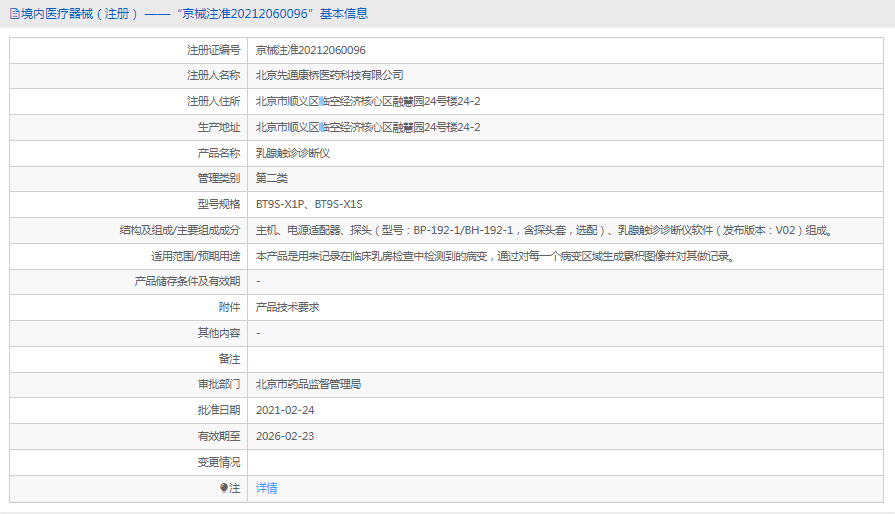Click the 产品储存条件及有效期 label

point(187,281)
